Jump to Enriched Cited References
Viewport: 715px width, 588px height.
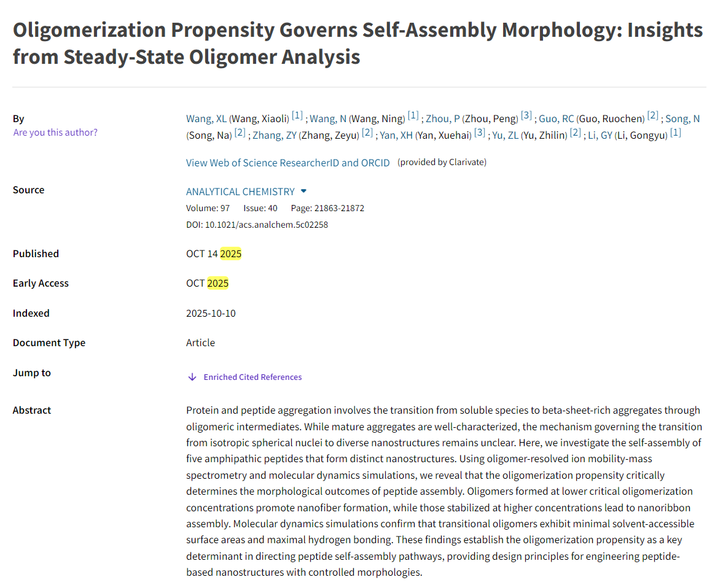coord(252,377)
